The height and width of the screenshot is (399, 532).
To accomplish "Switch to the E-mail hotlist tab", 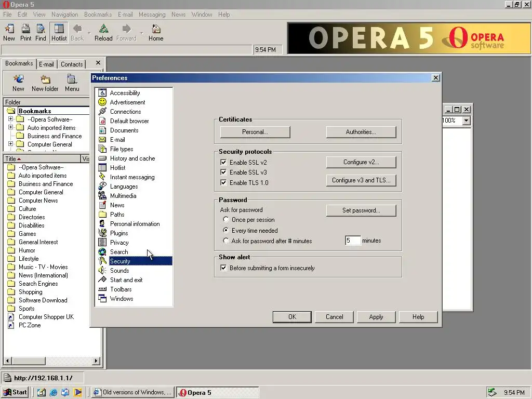I will pos(46,64).
